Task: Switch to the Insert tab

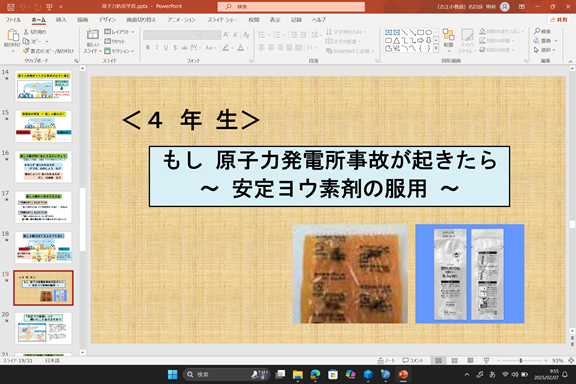Action: tap(61, 20)
